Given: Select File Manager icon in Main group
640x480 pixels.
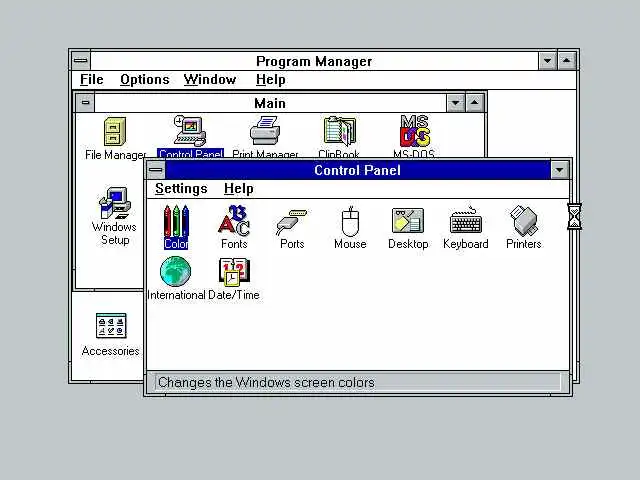Looking at the screenshot, I should pyautogui.click(x=116, y=138).
